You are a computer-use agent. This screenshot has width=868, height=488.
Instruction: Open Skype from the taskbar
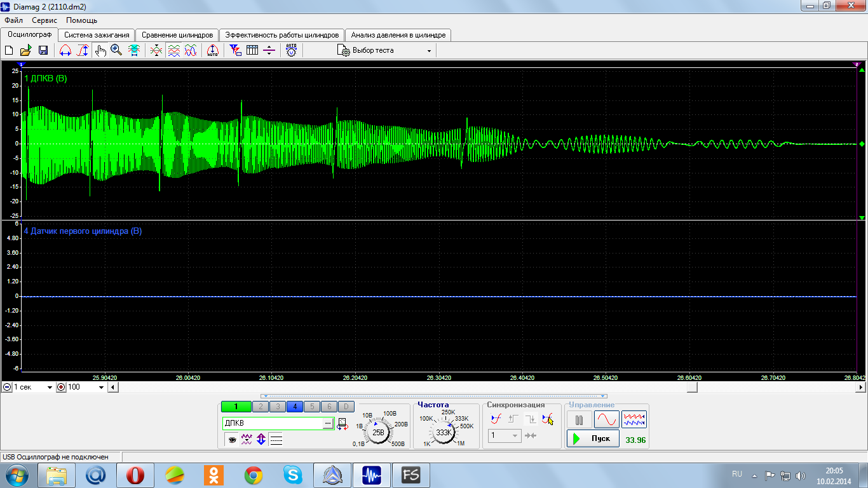point(293,475)
